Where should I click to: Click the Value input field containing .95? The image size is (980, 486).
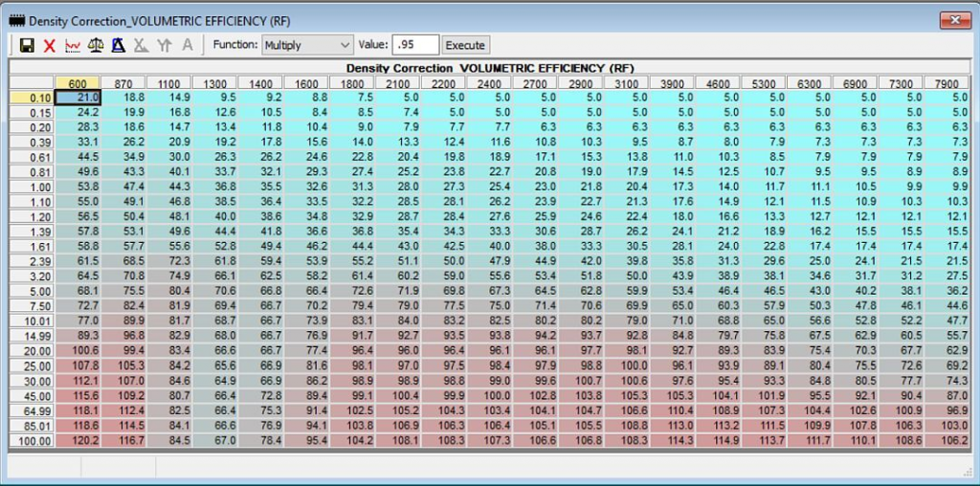[x=414, y=45]
